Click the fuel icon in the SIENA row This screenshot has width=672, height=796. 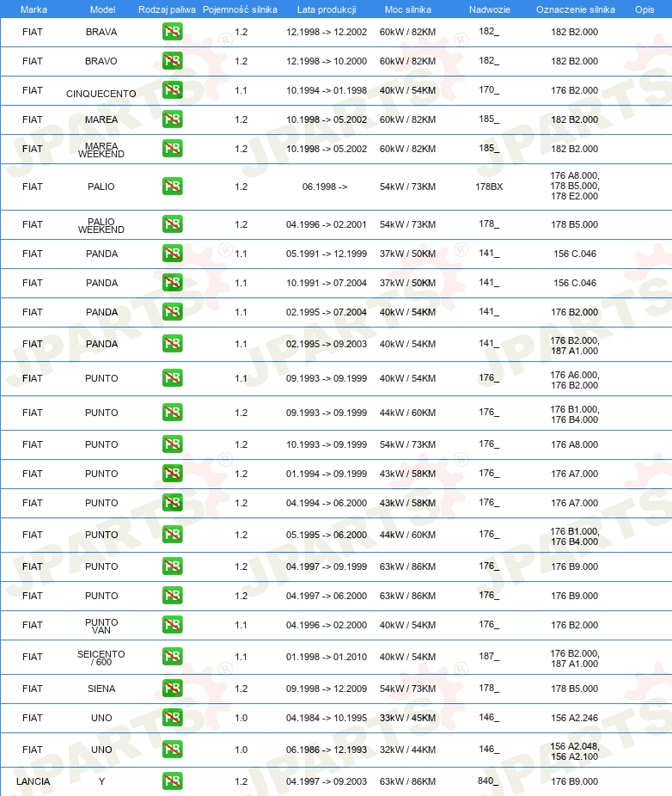tap(173, 689)
